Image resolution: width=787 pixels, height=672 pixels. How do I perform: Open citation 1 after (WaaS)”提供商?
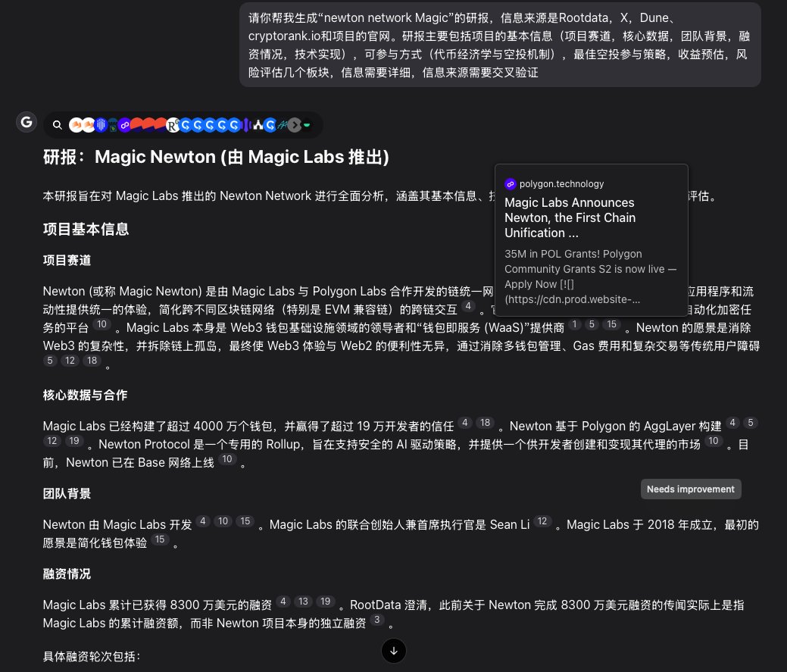(x=575, y=324)
